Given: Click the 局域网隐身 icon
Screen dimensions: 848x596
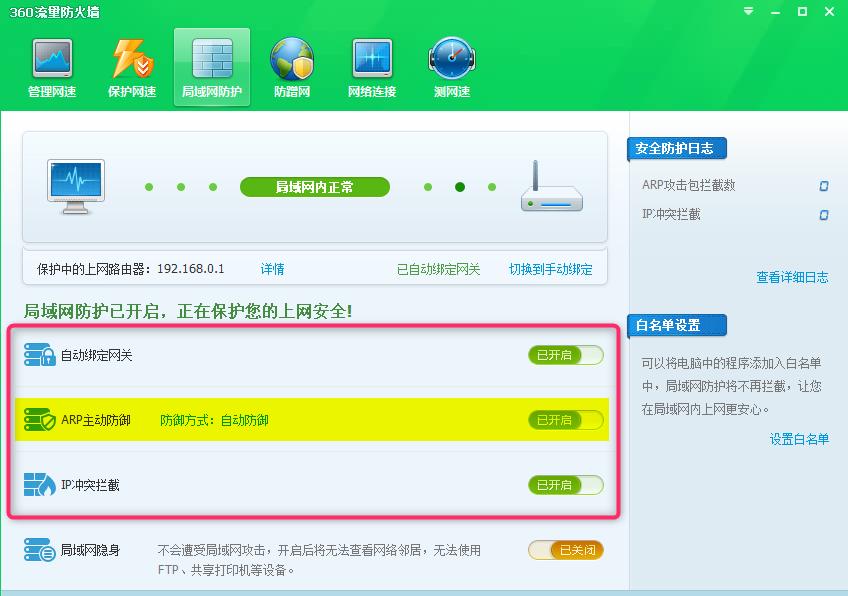Looking at the screenshot, I should tap(39, 549).
